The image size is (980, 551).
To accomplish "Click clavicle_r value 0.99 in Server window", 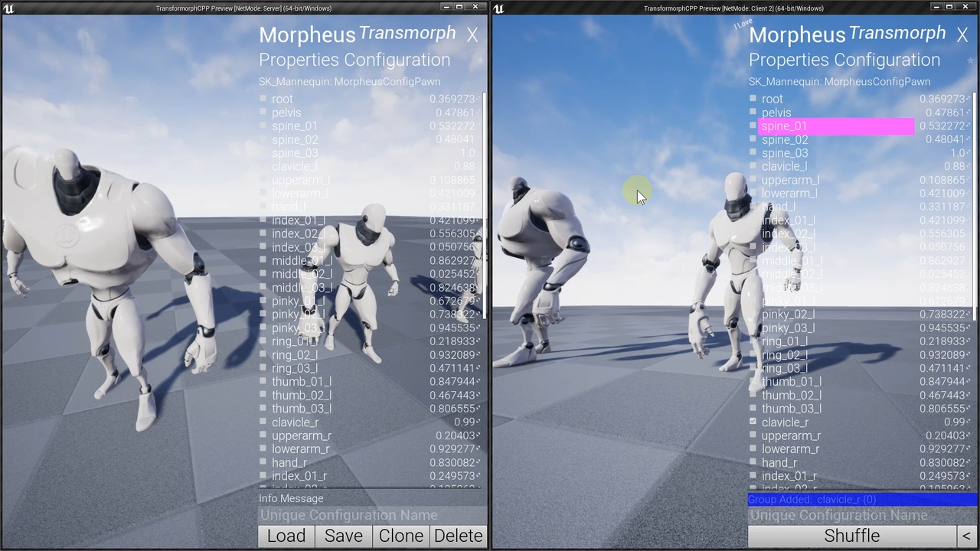I will tap(464, 422).
